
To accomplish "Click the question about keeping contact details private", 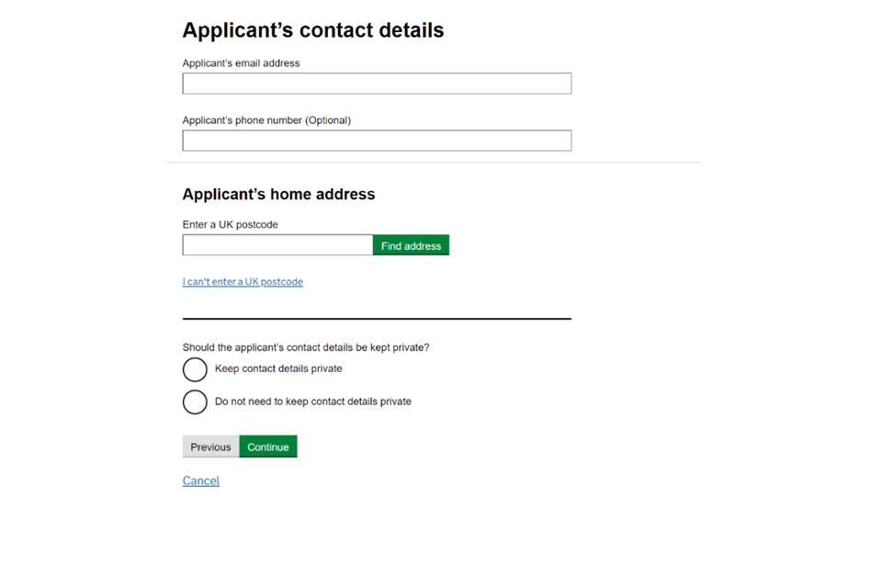I will [306, 348].
